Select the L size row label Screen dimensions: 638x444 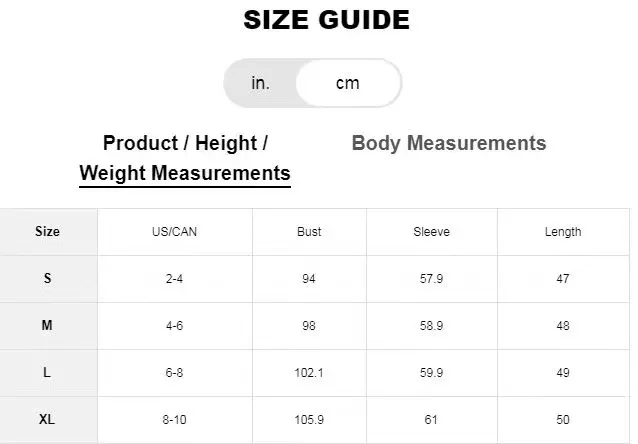[47, 373]
